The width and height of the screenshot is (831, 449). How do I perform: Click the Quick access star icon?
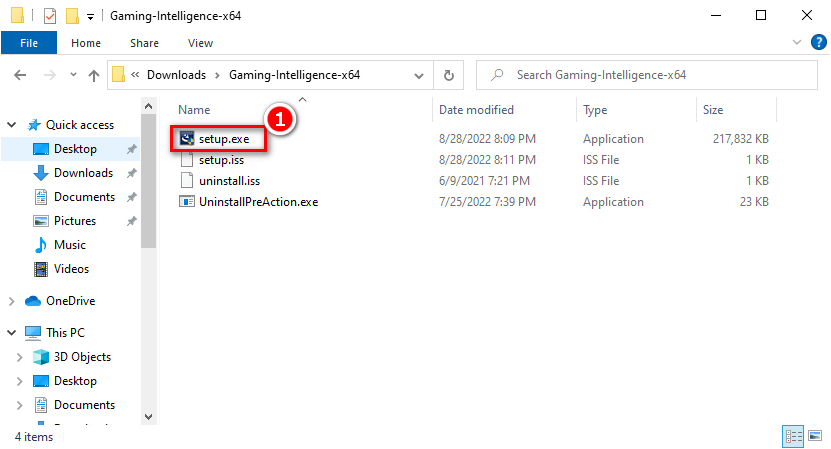pyautogui.click(x=34, y=125)
